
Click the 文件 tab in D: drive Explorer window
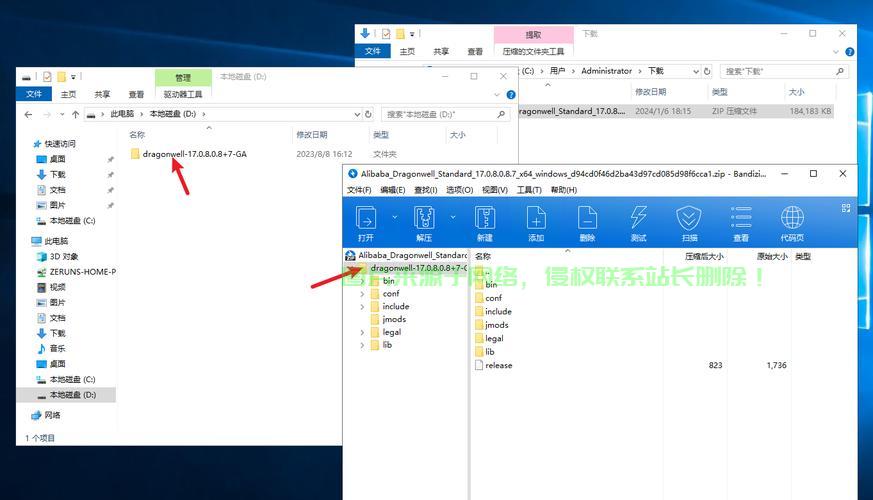[x=34, y=94]
